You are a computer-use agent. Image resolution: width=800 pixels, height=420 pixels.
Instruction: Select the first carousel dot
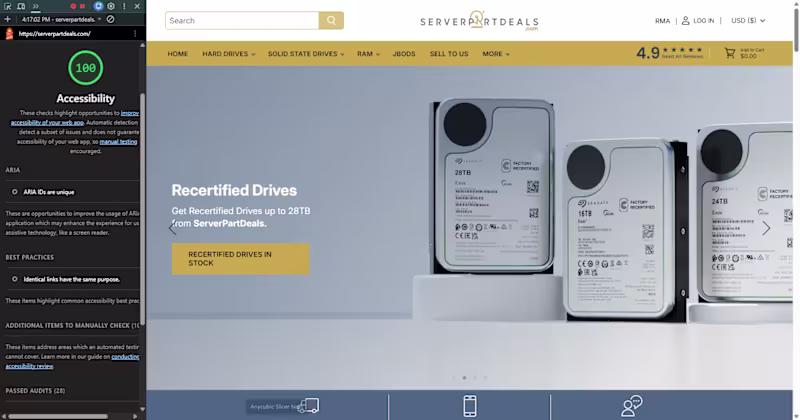point(454,378)
